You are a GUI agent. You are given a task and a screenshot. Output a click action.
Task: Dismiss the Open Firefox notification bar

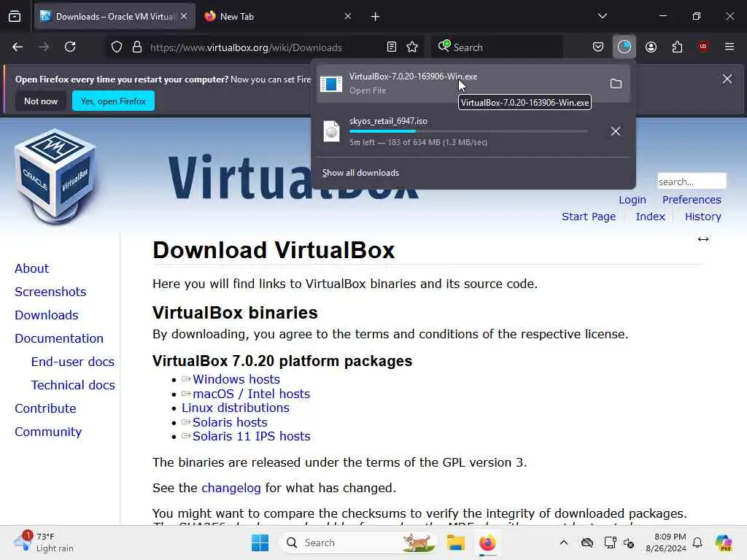click(x=727, y=79)
